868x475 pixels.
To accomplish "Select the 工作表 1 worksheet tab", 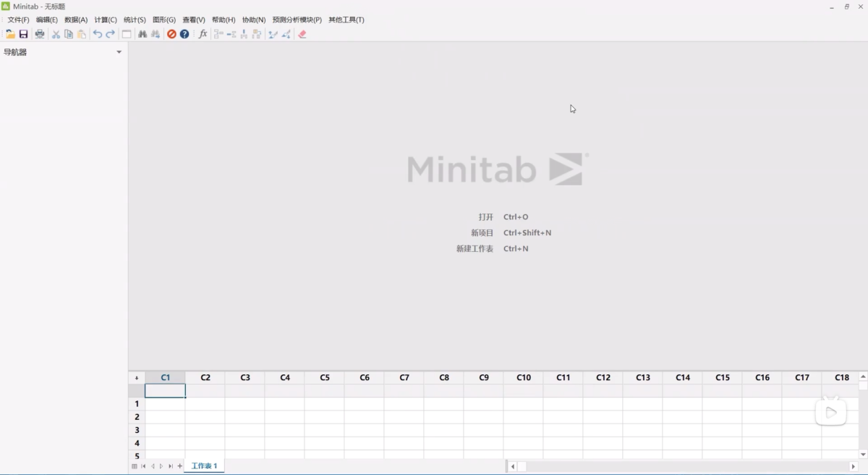I will (204, 466).
